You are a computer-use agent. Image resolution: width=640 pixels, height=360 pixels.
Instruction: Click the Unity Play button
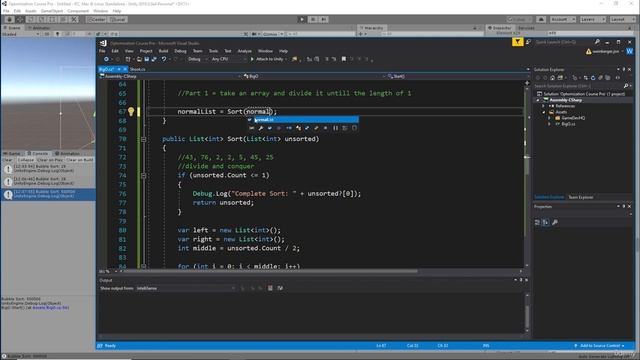tap(302, 19)
